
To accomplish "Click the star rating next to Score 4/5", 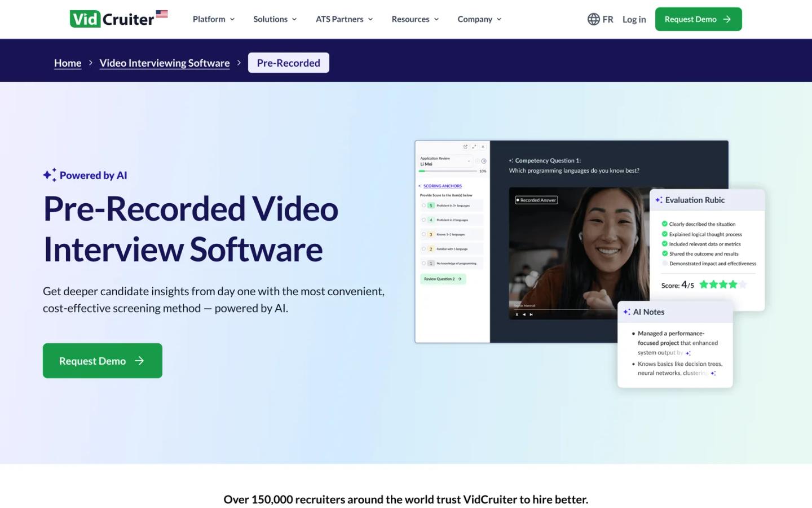I will (x=723, y=284).
